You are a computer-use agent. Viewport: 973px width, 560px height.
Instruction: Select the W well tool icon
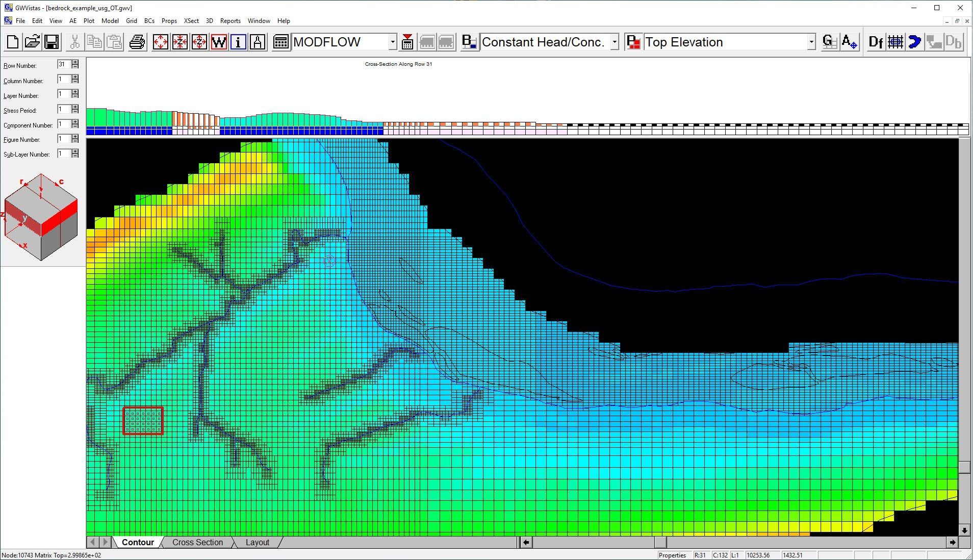(x=219, y=42)
